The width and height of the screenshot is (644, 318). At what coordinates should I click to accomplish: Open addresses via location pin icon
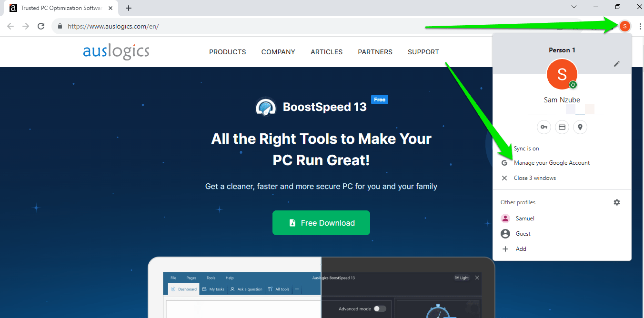[x=580, y=127]
